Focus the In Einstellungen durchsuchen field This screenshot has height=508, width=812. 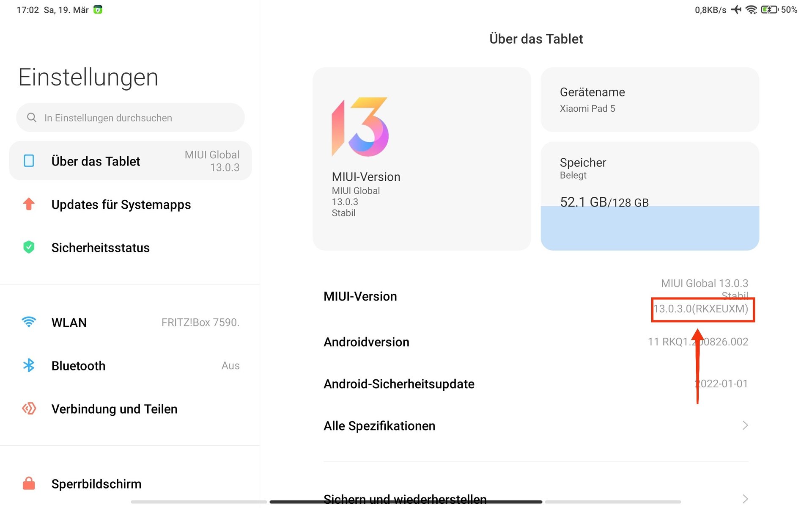pyautogui.click(x=130, y=117)
